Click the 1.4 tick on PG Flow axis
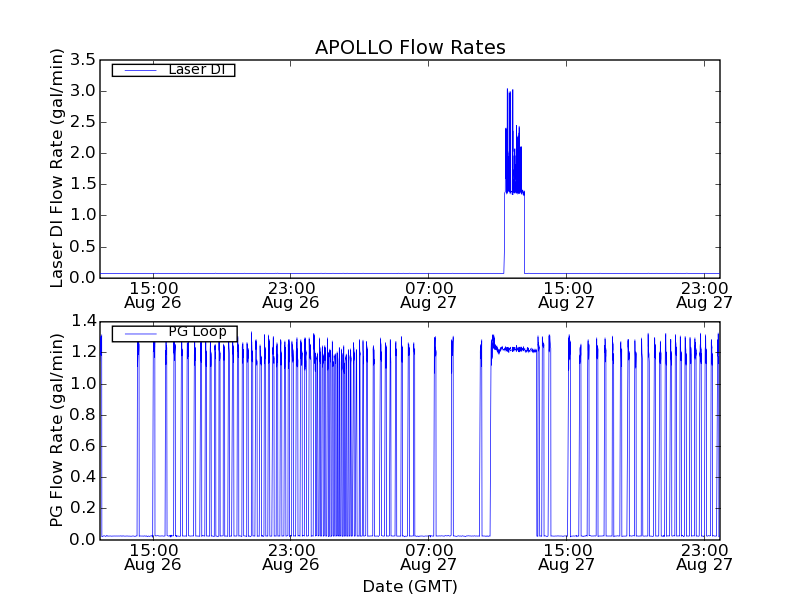The image size is (800, 600). coord(83,321)
